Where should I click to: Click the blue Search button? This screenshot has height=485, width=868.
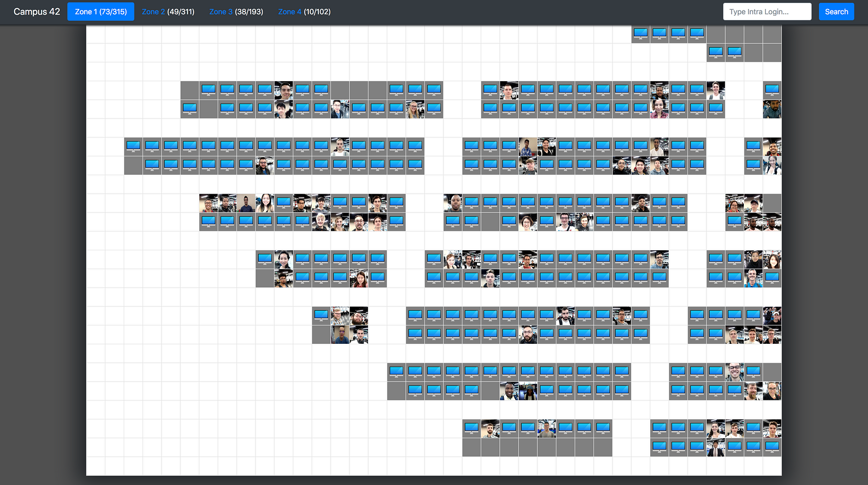click(x=836, y=12)
